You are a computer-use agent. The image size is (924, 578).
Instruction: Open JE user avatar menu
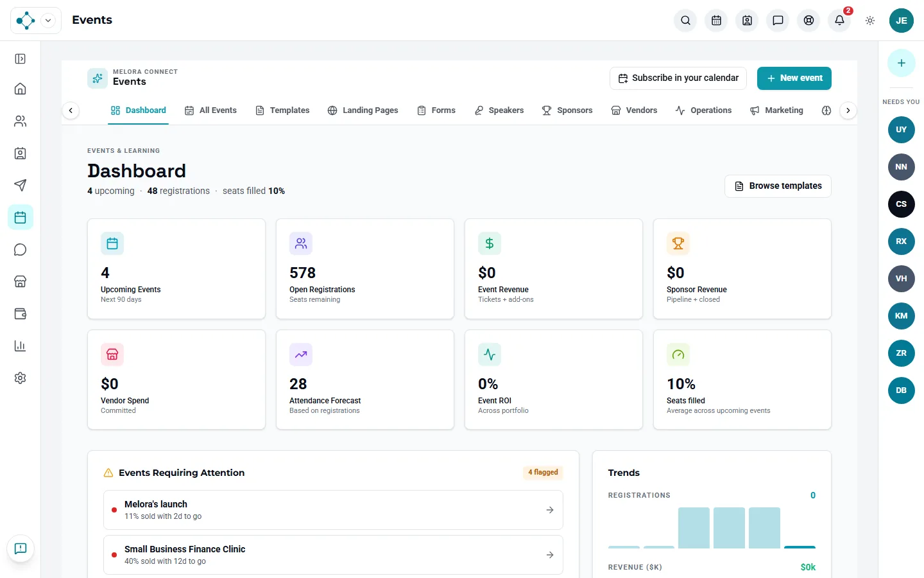(901, 21)
